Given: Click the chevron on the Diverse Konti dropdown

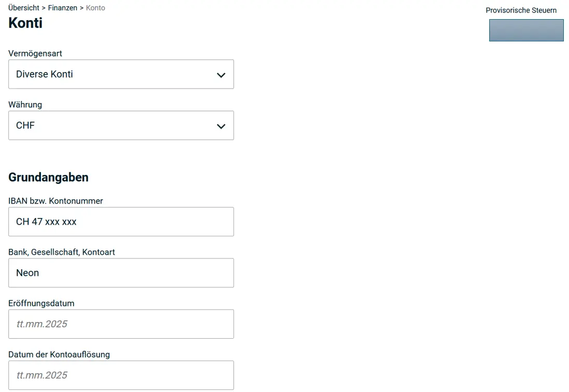Looking at the screenshot, I should (221, 75).
